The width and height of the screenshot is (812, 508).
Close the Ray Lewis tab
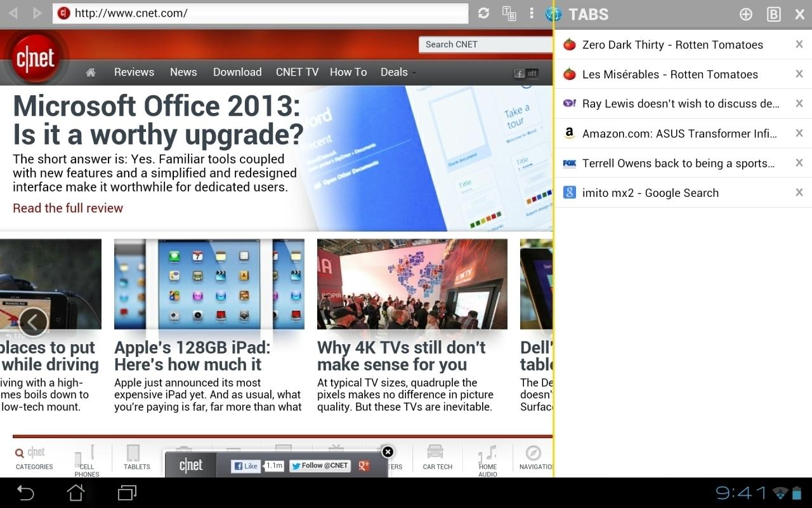799,104
